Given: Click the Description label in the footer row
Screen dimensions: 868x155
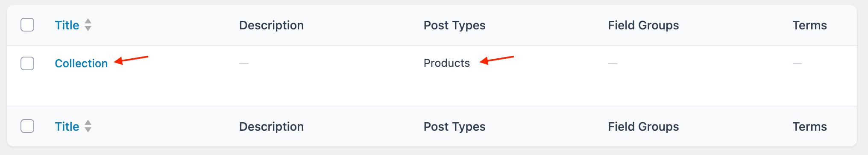Looking at the screenshot, I should pos(271,126).
